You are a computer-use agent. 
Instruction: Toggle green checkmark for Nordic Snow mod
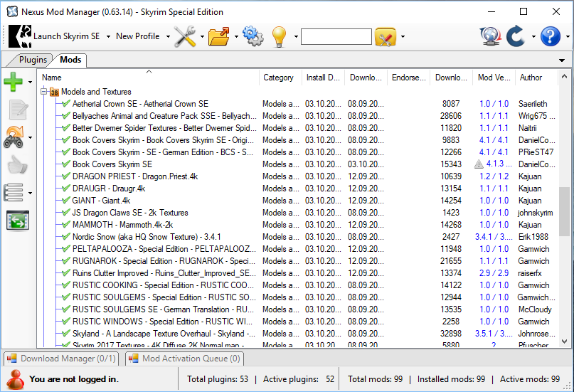pyautogui.click(x=65, y=237)
